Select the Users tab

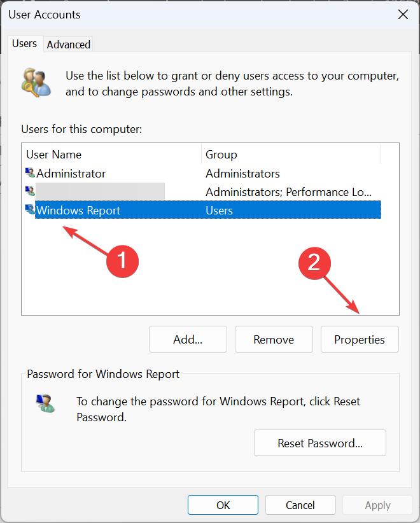pos(25,44)
